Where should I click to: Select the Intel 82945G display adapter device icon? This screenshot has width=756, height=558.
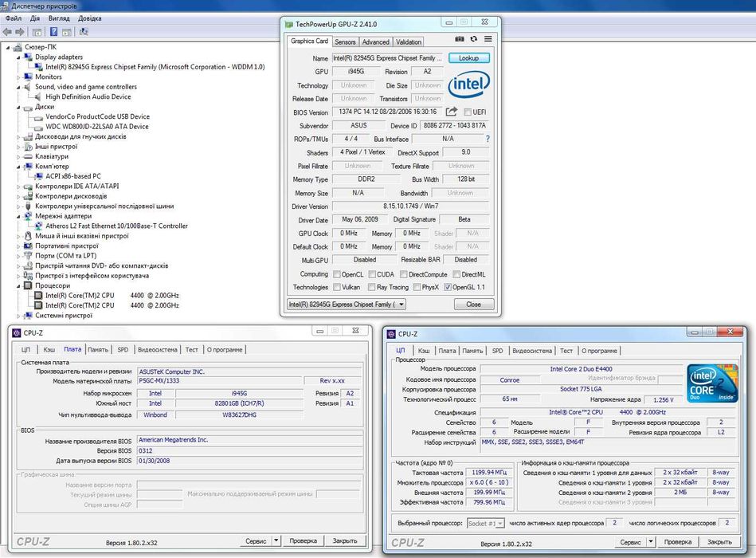click(38, 67)
